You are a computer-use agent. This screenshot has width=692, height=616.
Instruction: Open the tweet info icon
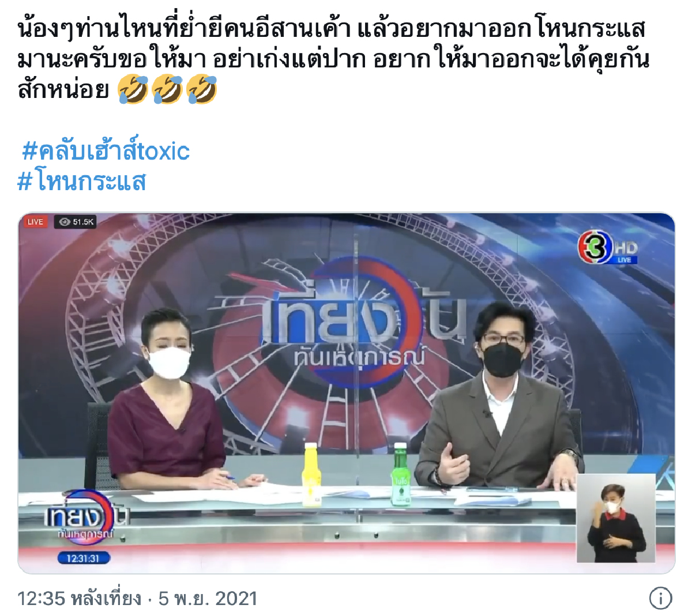point(660,598)
